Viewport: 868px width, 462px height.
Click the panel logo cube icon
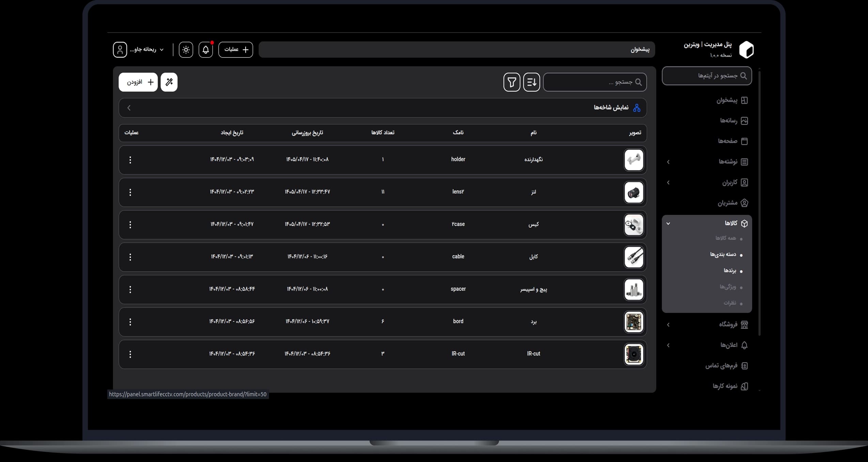coord(746,50)
